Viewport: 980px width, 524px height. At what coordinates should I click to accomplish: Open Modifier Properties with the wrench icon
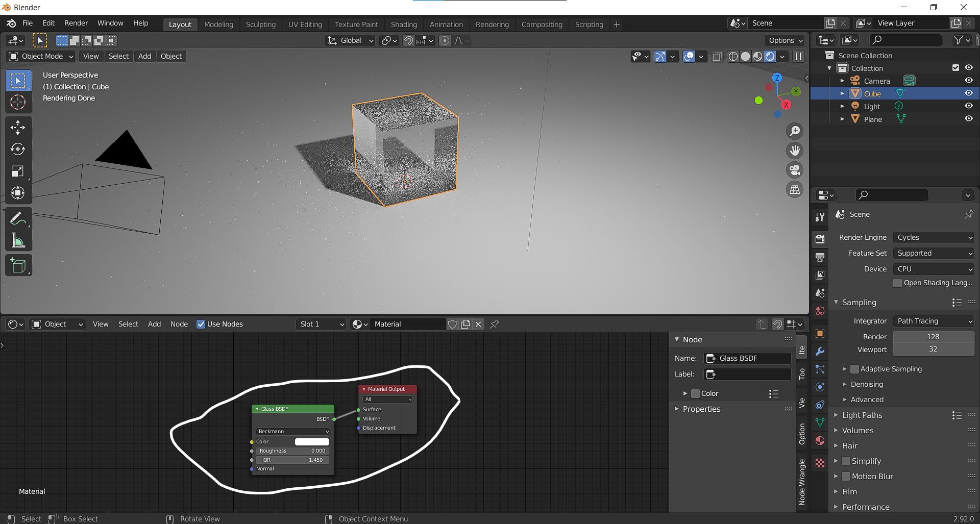820,352
